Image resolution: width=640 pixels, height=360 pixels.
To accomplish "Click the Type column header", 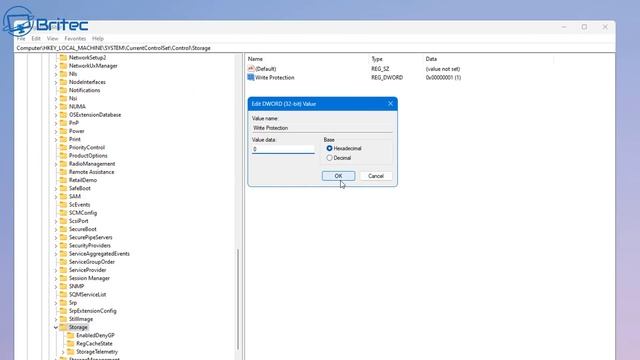I will (x=377, y=59).
